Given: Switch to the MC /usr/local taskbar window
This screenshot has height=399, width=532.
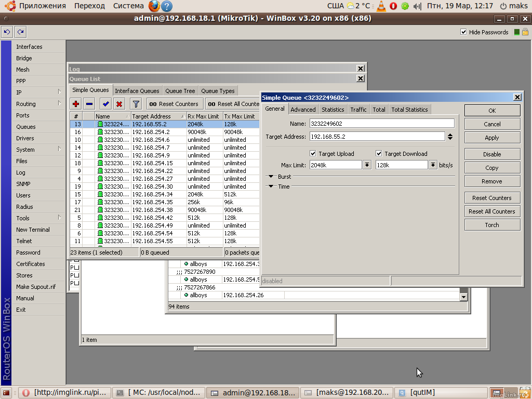Looking at the screenshot, I should (159, 393).
